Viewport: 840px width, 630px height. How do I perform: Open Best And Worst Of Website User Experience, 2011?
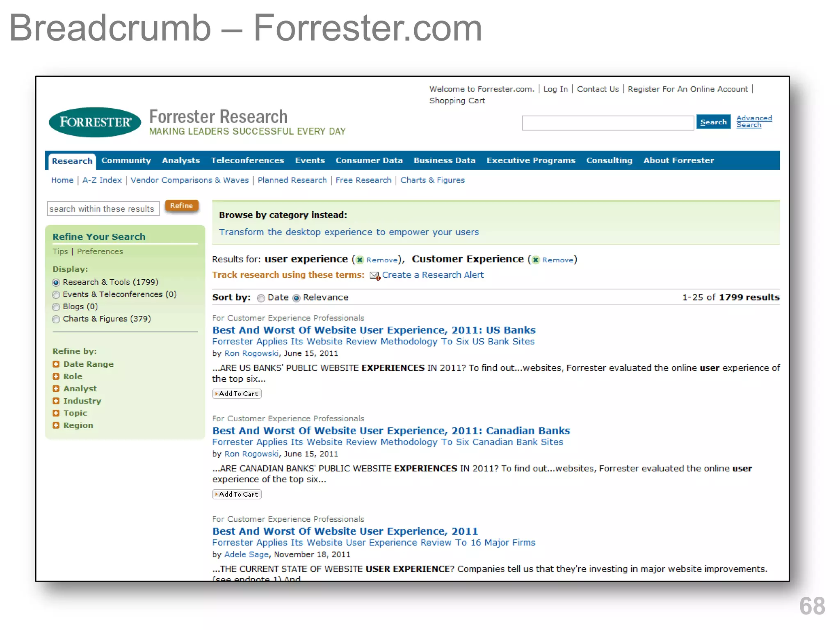point(345,531)
